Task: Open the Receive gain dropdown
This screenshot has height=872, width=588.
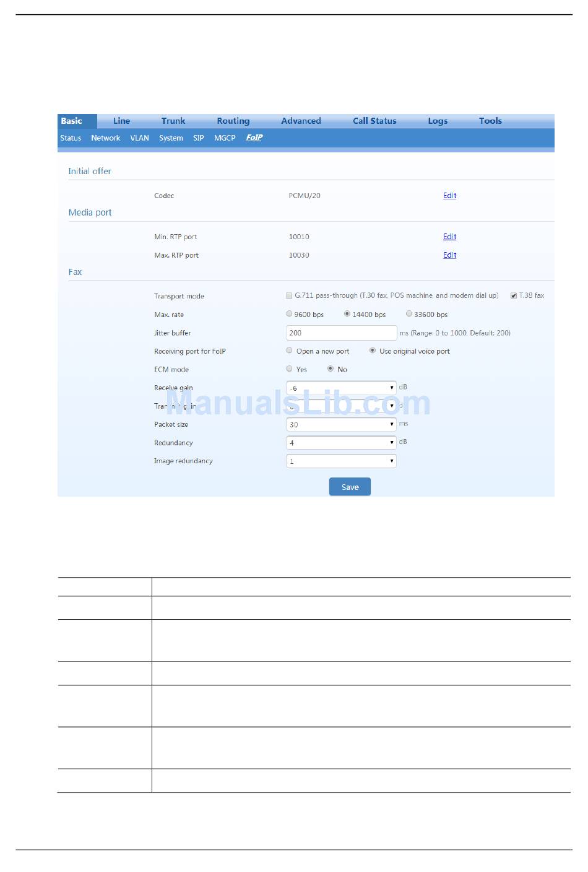Action: tap(341, 388)
